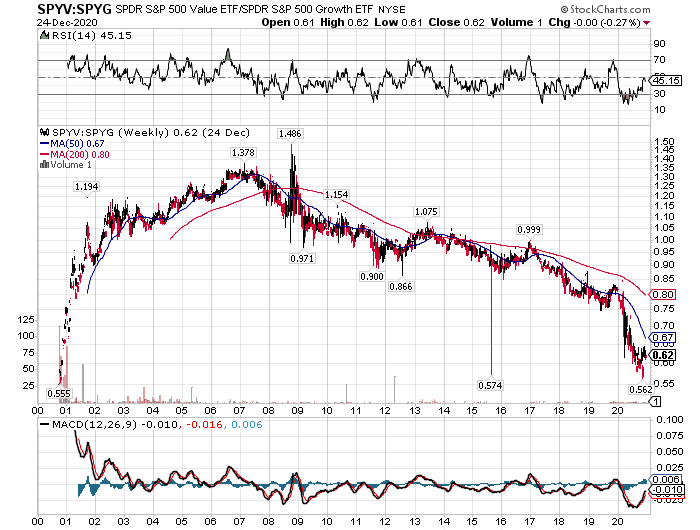Click the 45.15 RSI value tag

click(x=666, y=81)
